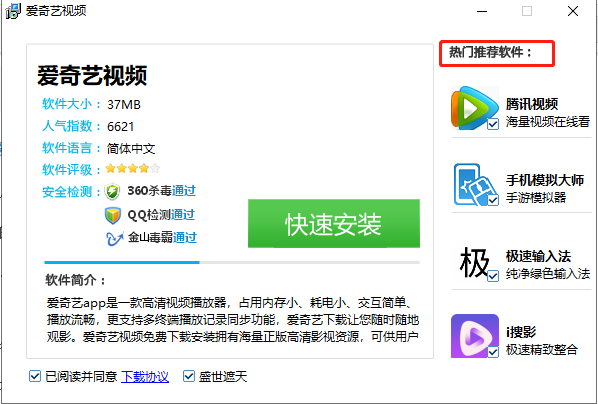Viewport: 598px width, 404px height.
Task: Minimize the 爱奇艺视频 installer window
Action: 482,11
